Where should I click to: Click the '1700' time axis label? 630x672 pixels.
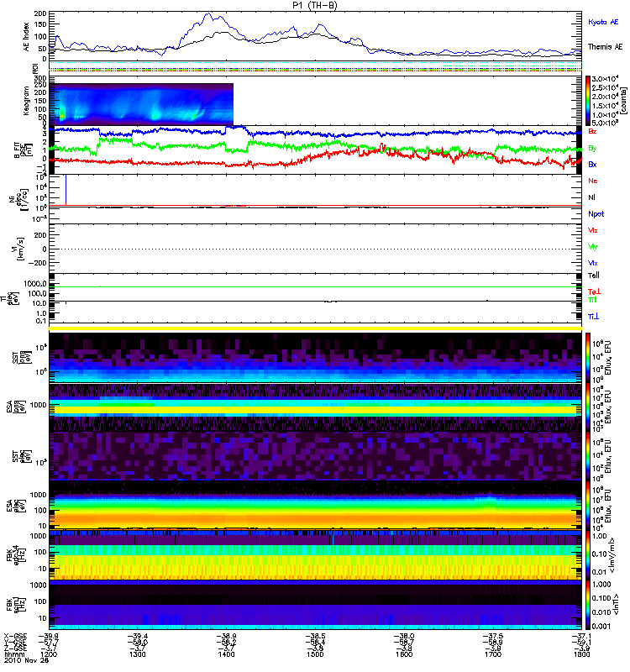click(493, 654)
